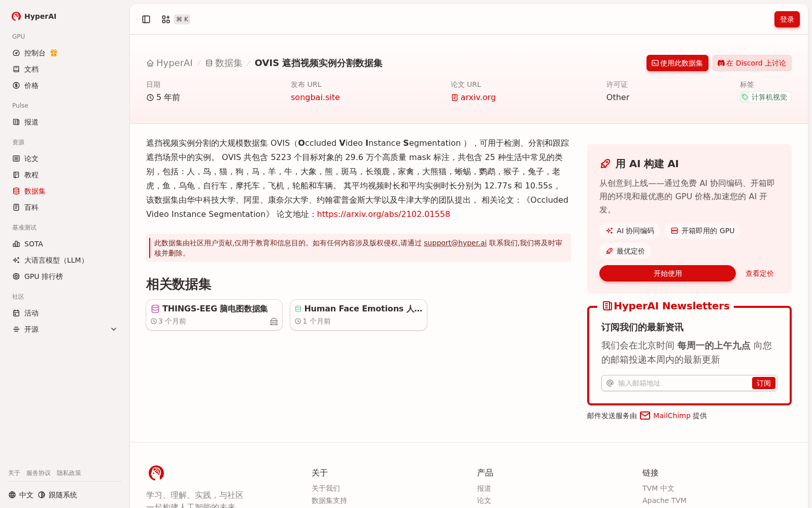Screen dimensions: 812x508
Task: Click rocket icon beside 用 AI 构建 AI
Action: (605, 164)
